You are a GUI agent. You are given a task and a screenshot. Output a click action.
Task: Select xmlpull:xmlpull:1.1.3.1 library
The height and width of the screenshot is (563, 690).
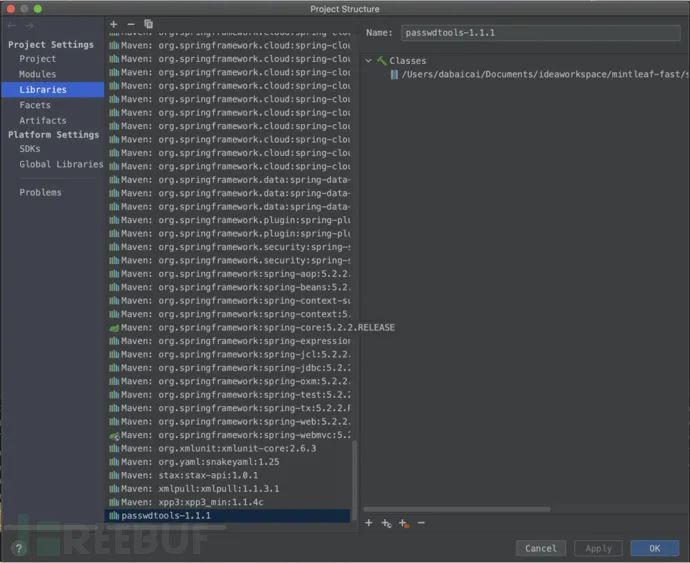(229, 489)
